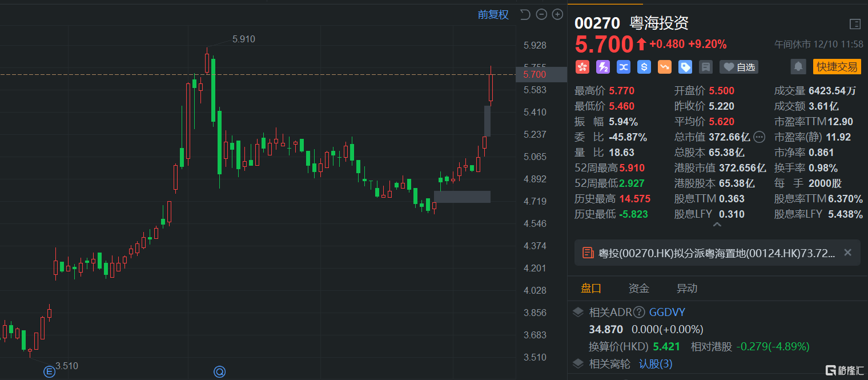Click the 开盘价 5.500 value
The image size is (868, 380).
point(721,90)
